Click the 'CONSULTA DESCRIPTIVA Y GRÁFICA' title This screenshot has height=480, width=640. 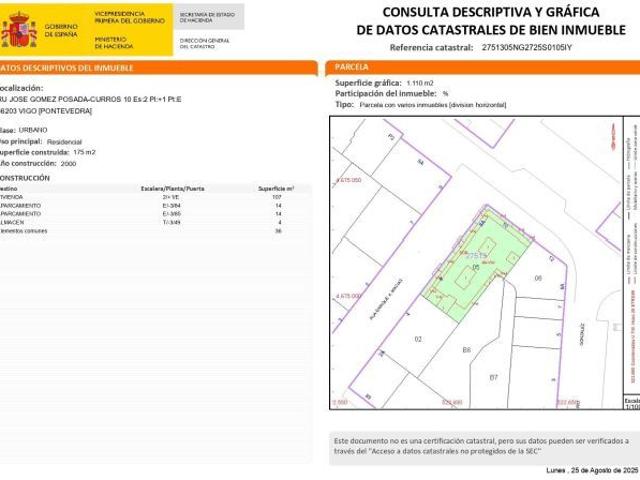coord(491,12)
